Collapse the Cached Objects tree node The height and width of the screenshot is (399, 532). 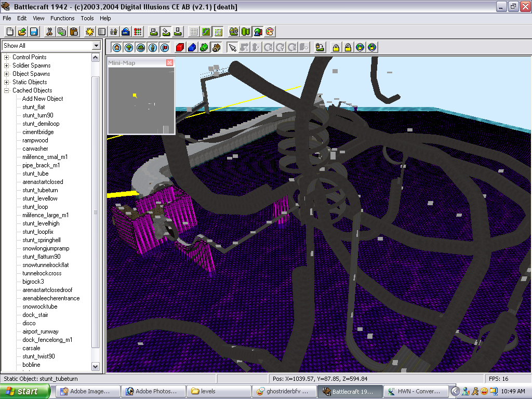click(6, 90)
